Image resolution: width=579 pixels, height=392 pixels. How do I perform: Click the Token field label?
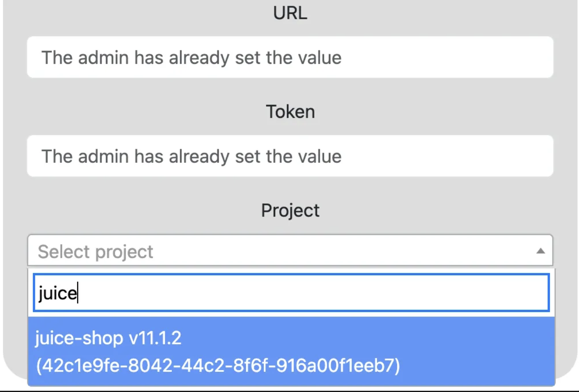pos(290,112)
